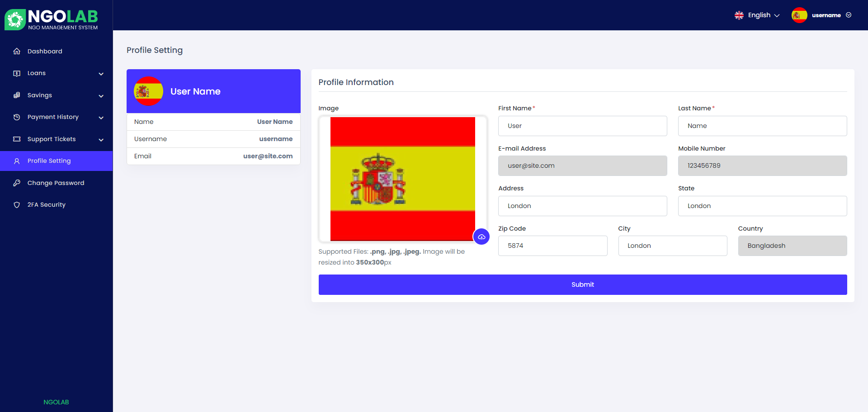Open the Payment History menu item
The image size is (868, 412).
click(57, 117)
